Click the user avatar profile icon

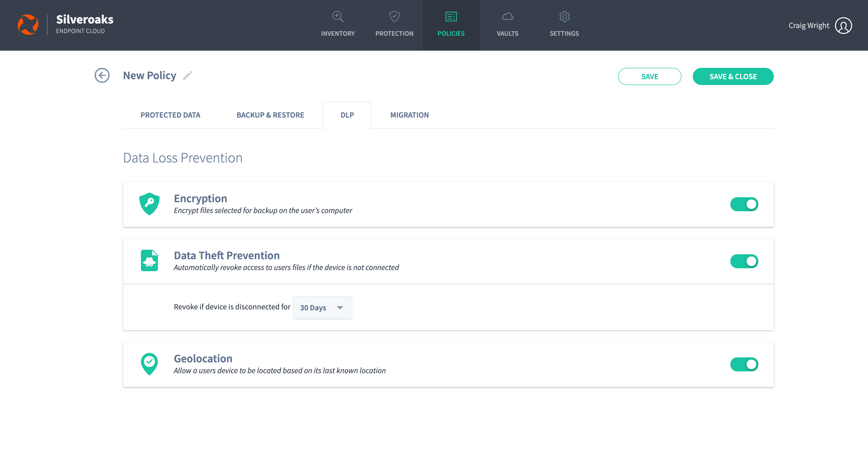pos(843,26)
